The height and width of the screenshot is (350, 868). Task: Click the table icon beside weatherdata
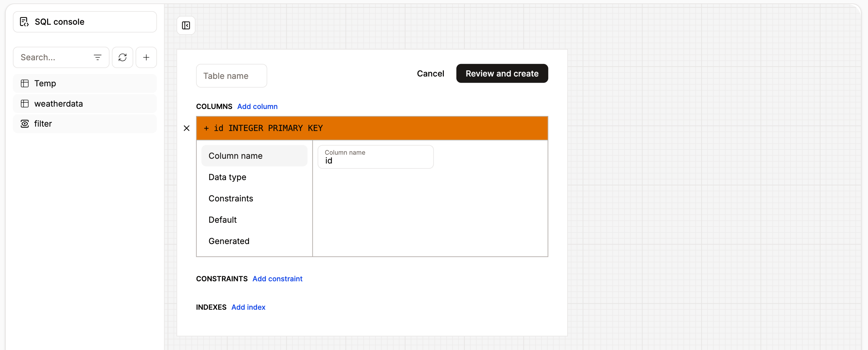click(x=25, y=104)
